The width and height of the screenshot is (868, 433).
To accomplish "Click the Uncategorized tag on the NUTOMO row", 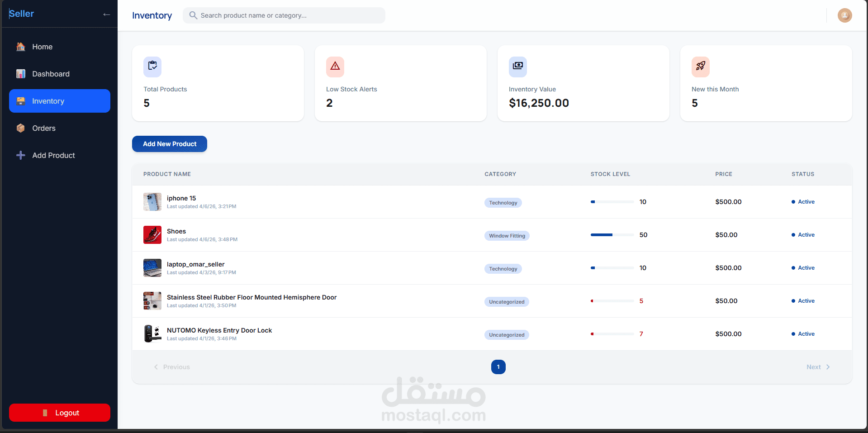I will coord(507,335).
